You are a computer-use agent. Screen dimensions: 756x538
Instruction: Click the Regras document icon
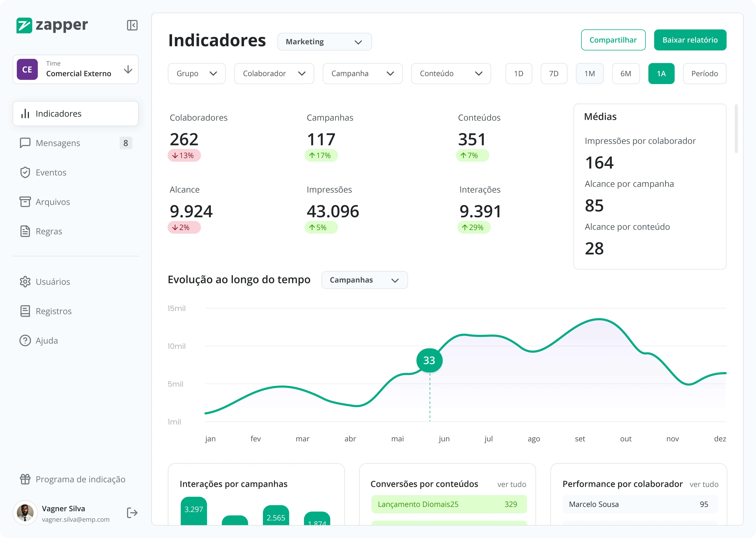tap(25, 231)
